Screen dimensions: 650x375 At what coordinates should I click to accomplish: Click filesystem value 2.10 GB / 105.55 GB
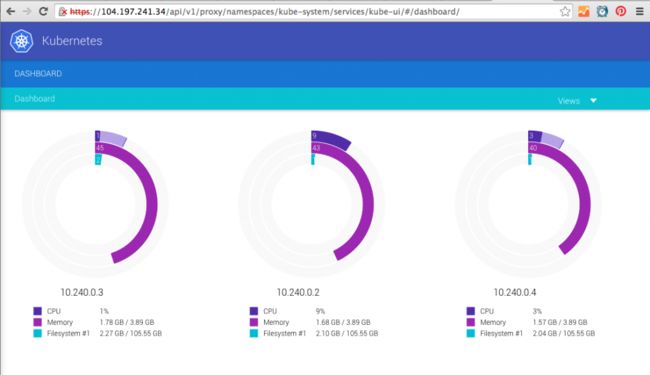[x=347, y=333]
